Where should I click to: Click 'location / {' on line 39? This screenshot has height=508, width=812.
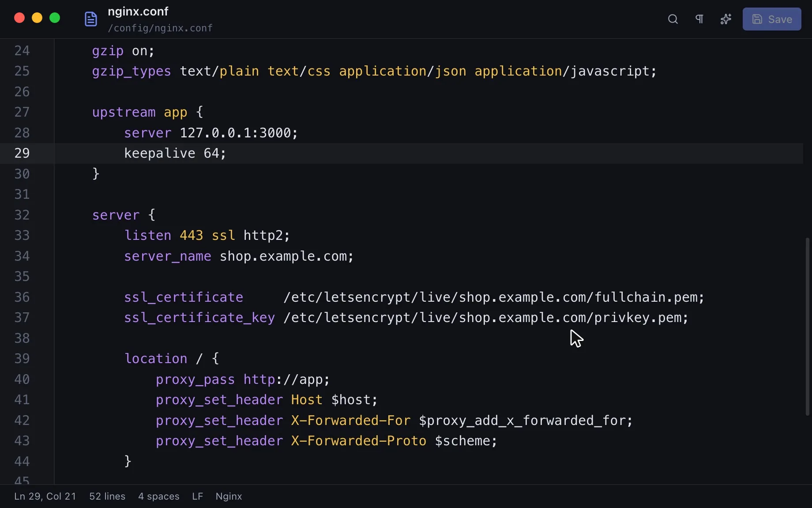click(x=172, y=359)
